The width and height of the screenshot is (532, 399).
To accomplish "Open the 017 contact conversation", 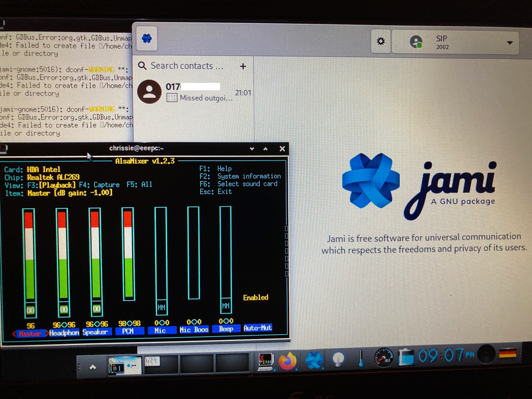I will point(194,92).
